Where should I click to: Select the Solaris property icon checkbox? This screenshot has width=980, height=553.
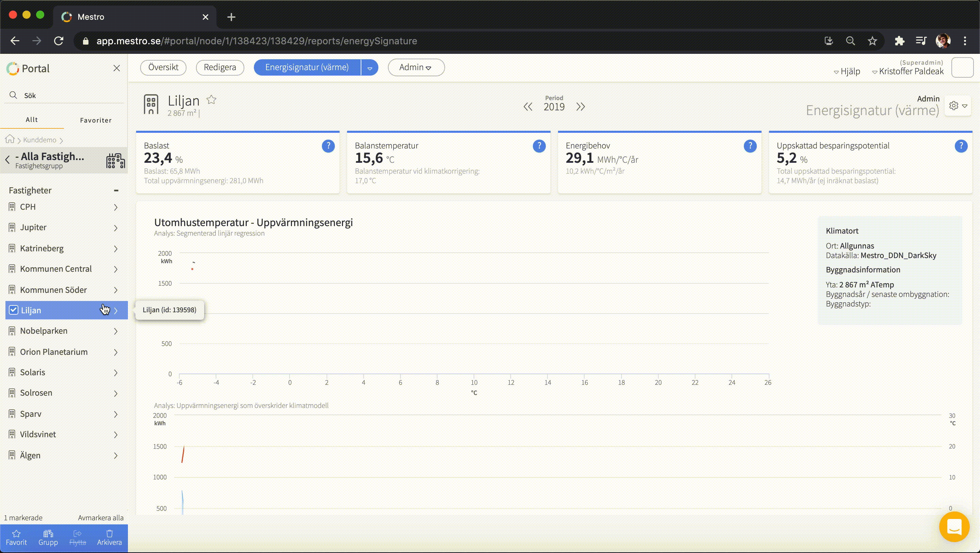coord(12,372)
